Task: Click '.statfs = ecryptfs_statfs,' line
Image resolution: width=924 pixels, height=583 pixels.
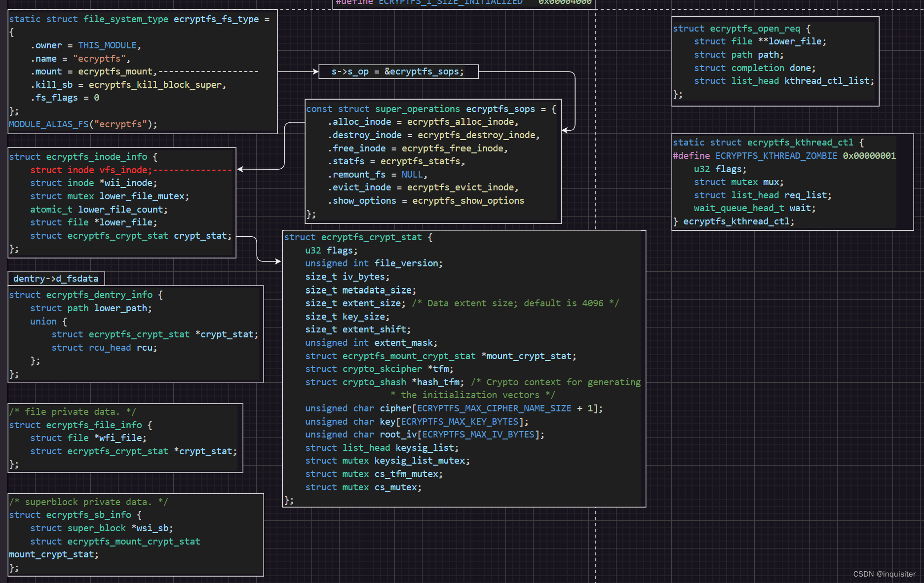Action: click(x=396, y=161)
